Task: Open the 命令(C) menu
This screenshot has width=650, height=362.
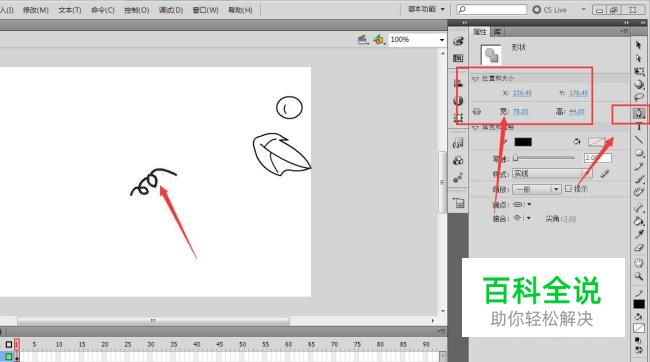Action: (x=103, y=10)
